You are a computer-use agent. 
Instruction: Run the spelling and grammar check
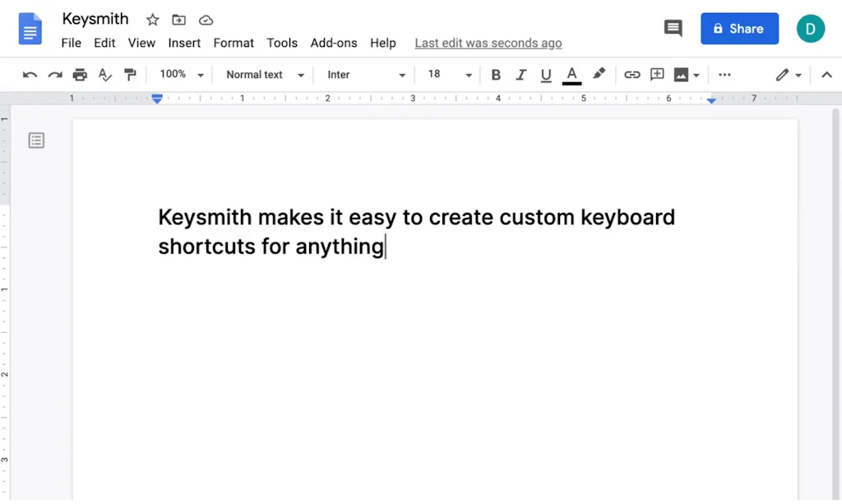[x=104, y=74]
